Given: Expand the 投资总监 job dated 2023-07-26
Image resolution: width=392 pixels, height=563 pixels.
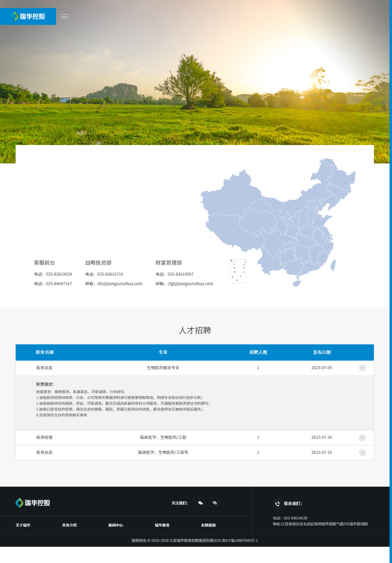Looking at the screenshot, I should pyautogui.click(x=362, y=453).
